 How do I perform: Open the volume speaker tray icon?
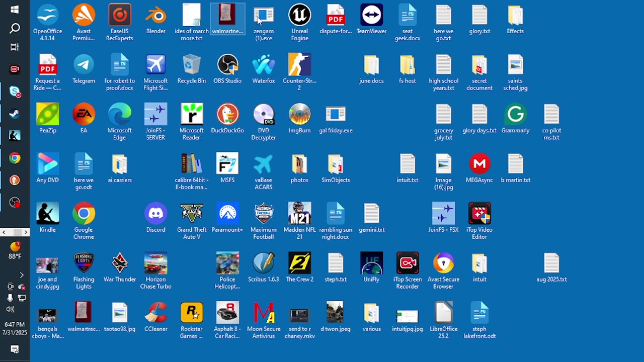pyautogui.click(x=10, y=309)
